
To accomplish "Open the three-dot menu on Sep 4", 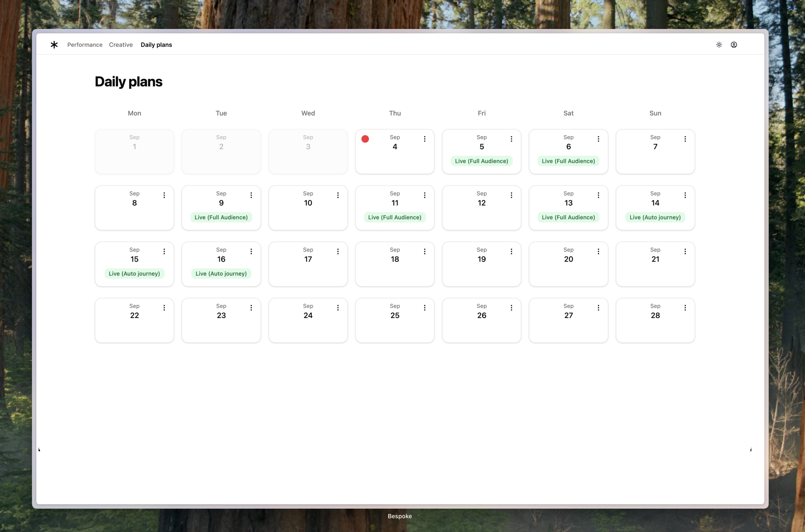I will click(425, 139).
